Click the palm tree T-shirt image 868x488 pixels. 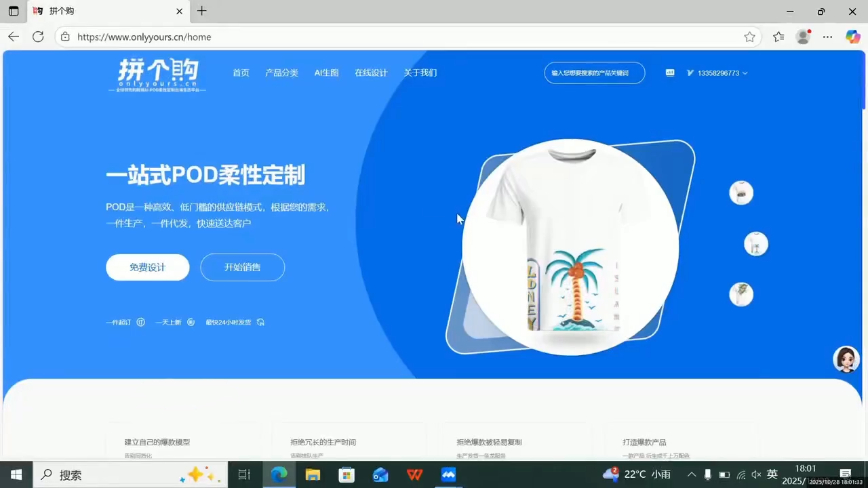pyautogui.click(x=570, y=247)
